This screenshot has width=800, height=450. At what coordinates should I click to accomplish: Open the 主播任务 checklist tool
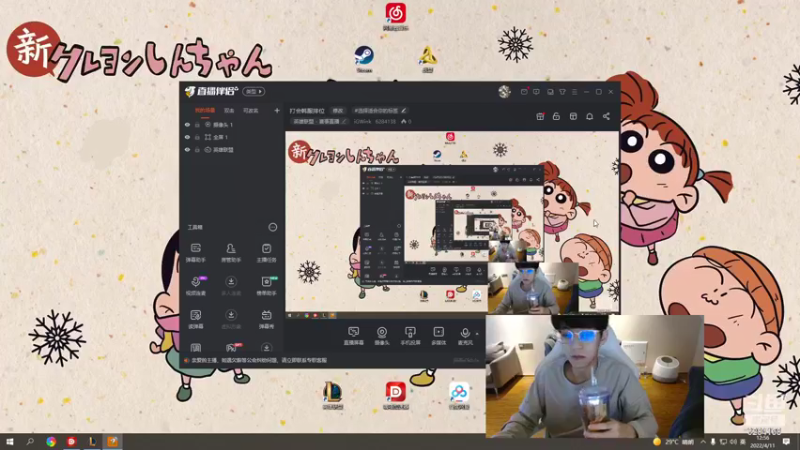[x=266, y=253]
